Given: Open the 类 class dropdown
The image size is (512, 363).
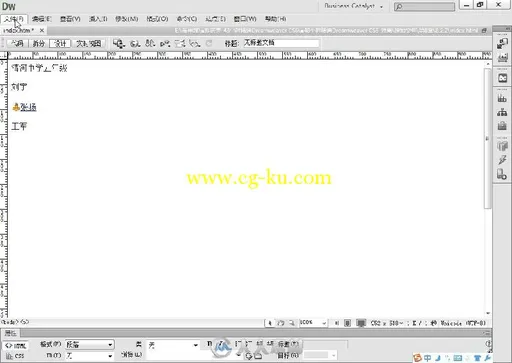Looking at the screenshot, I should (173, 345).
